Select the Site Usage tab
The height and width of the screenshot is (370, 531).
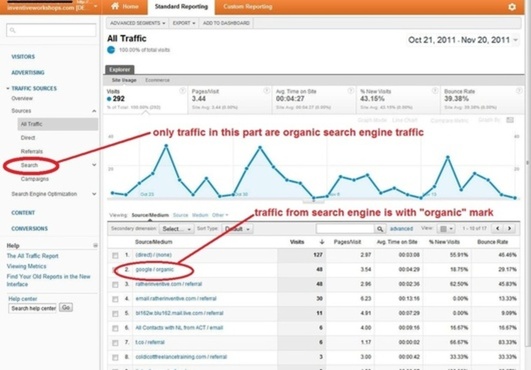(124, 80)
